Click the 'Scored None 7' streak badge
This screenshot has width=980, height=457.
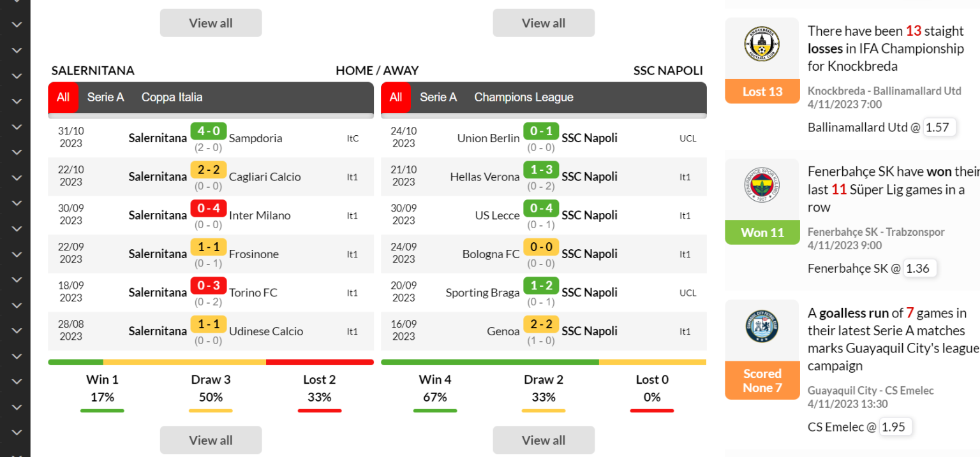click(x=762, y=380)
